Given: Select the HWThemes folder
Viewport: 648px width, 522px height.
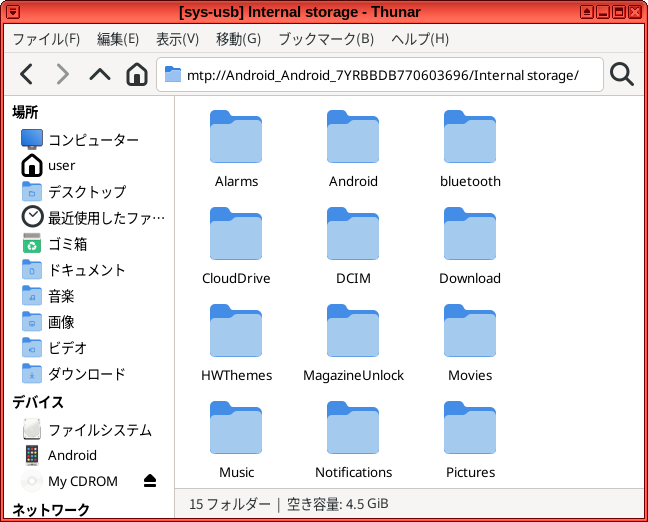Looking at the screenshot, I should pos(236,343).
